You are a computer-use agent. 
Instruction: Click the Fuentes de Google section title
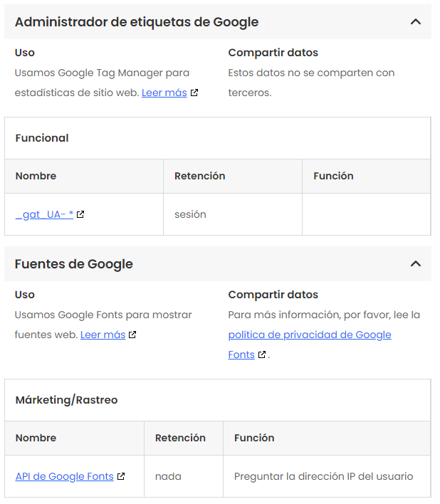pos(74,264)
